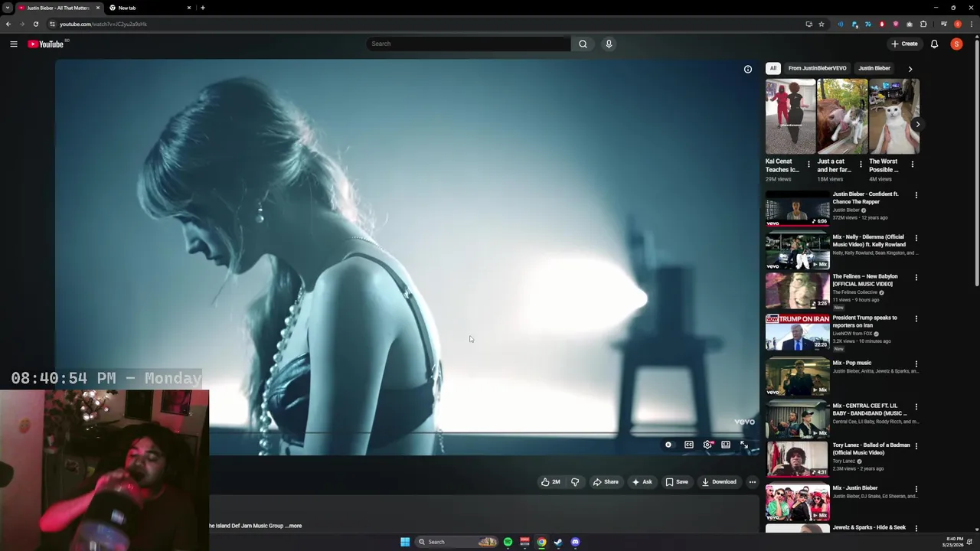The image size is (980, 551).
Task: Open Steam from the taskbar
Action: [x=558, y=542]
